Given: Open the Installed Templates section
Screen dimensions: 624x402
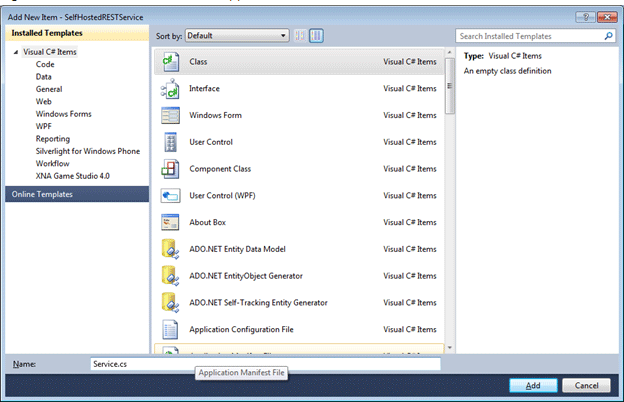Looking at the screenshot, I should pyautogui.click(x=77, y=33).
